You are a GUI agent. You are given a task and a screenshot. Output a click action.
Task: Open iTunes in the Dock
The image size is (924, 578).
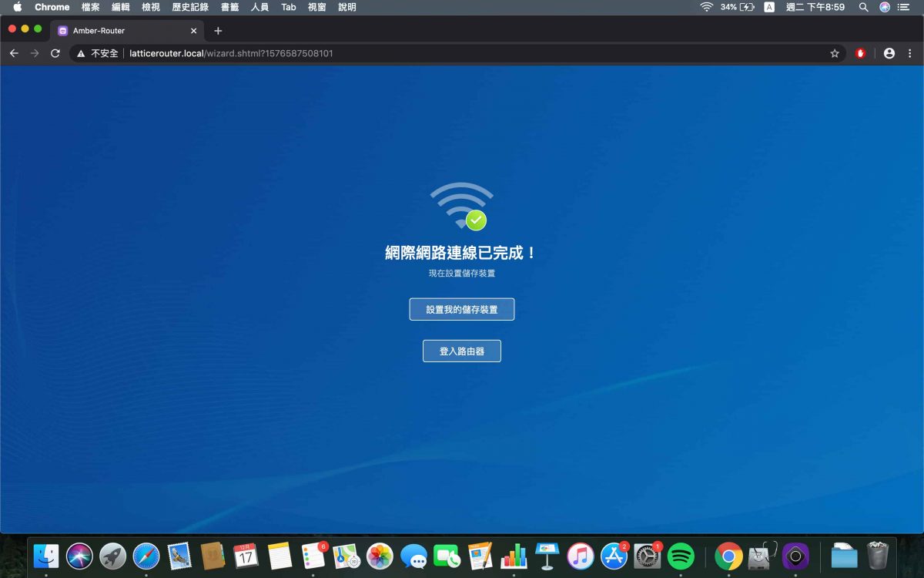pyautogui.click(x=581, y=556)
